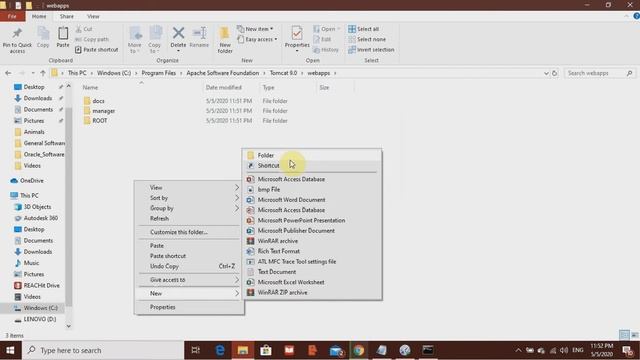Sort by the Date modified column
Screen dimensions: 640x360
point(224,87)
